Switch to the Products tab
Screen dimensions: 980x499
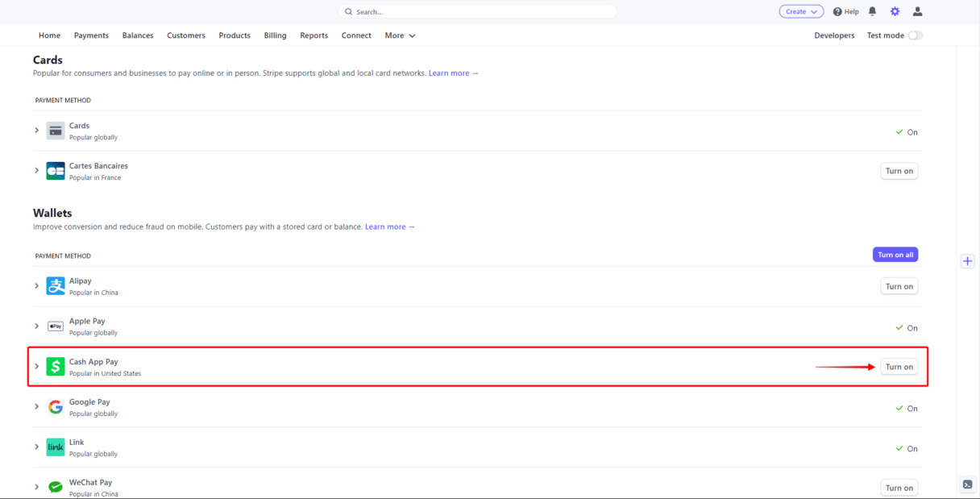click(235, 35)
